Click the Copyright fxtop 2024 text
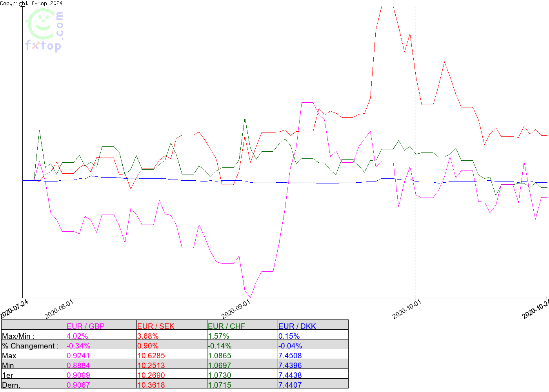The width and height of the screenshot is (549, 392). (31, 3)
